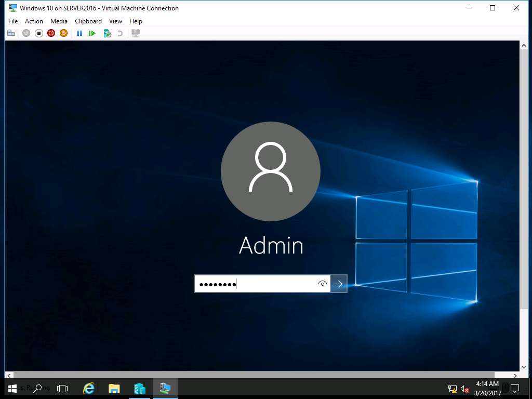Send Ctrl+Alt+Delete using the toolbar icon
This screenshot has width=532, height=399.
tap(11, 33)
